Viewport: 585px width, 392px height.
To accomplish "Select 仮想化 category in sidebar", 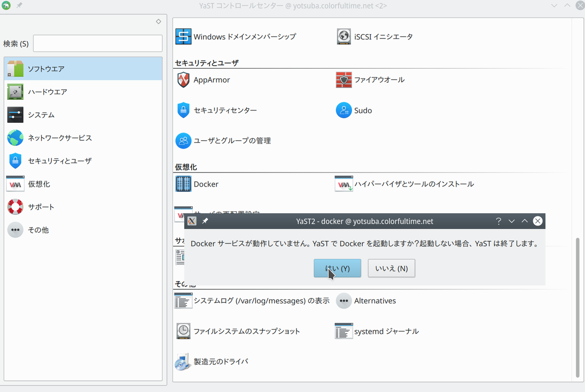I will point(83,184).
